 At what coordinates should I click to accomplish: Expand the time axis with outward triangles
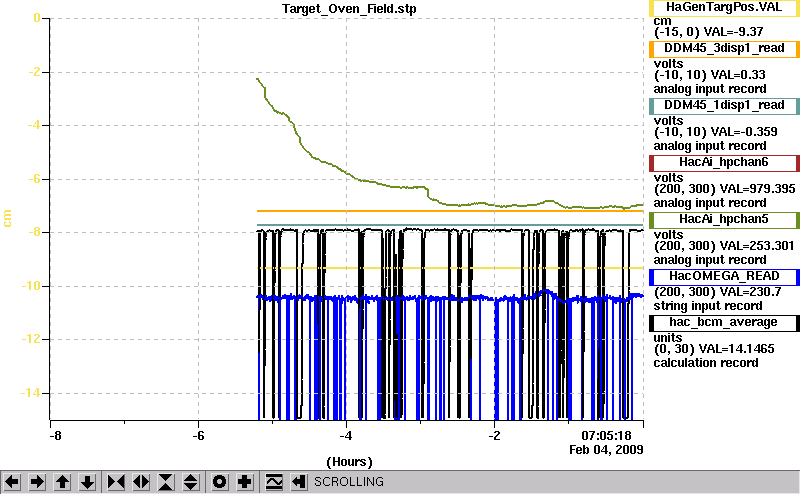coord(141,482)
